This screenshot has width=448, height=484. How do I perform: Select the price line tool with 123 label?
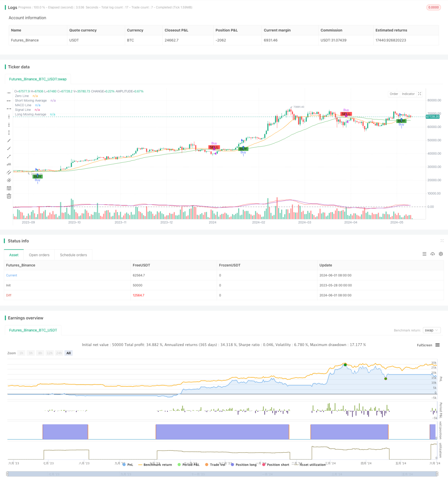pos(9,164)
